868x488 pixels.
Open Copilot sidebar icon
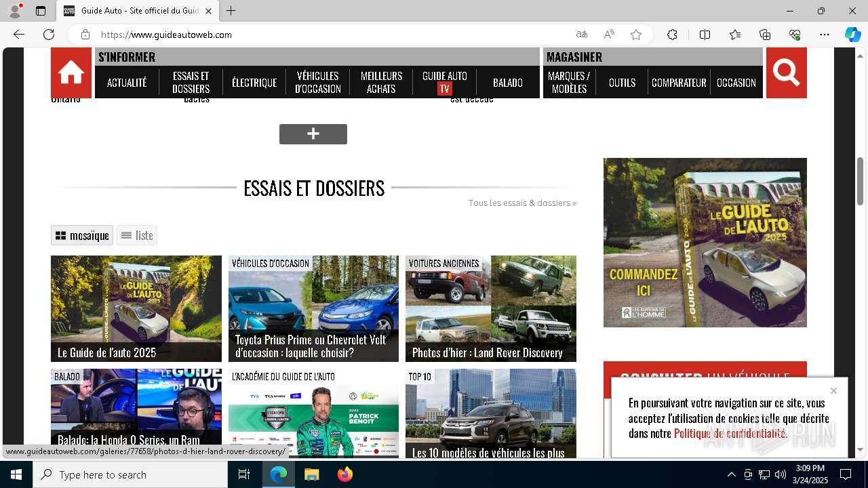(x=852, y=35)
